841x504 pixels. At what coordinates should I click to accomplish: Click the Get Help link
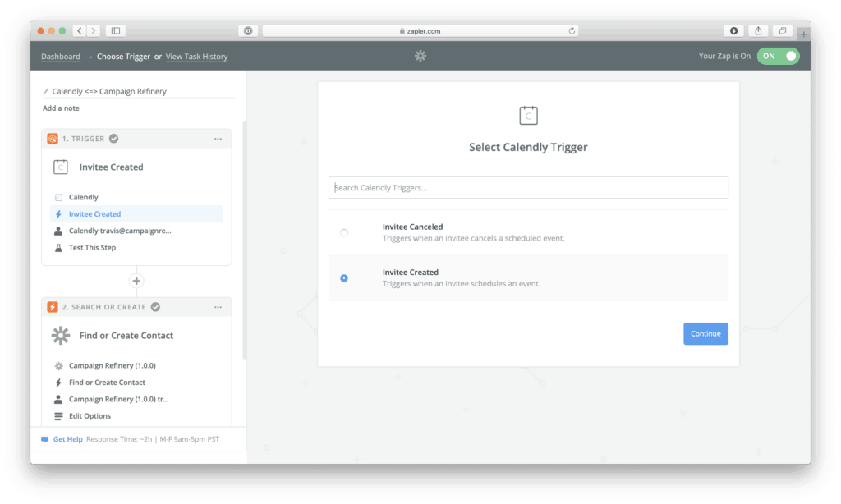[67, 439]
